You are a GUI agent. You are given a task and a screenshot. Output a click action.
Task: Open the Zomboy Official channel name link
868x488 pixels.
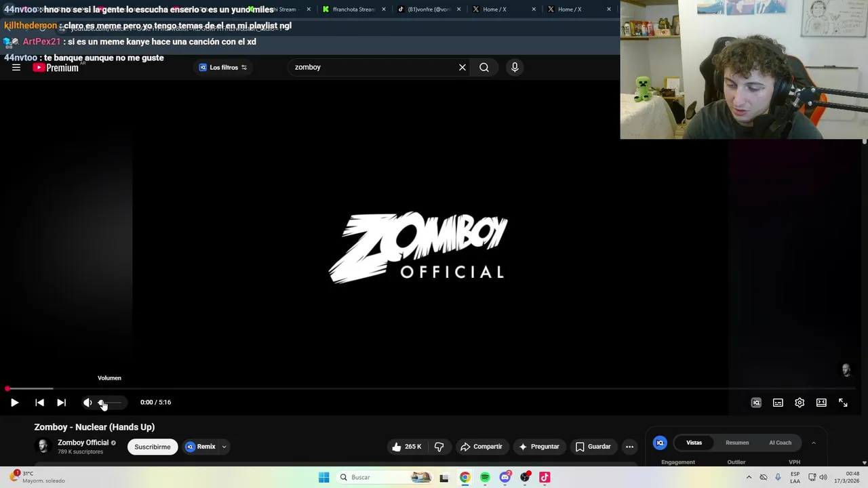(x=83, y=443)
